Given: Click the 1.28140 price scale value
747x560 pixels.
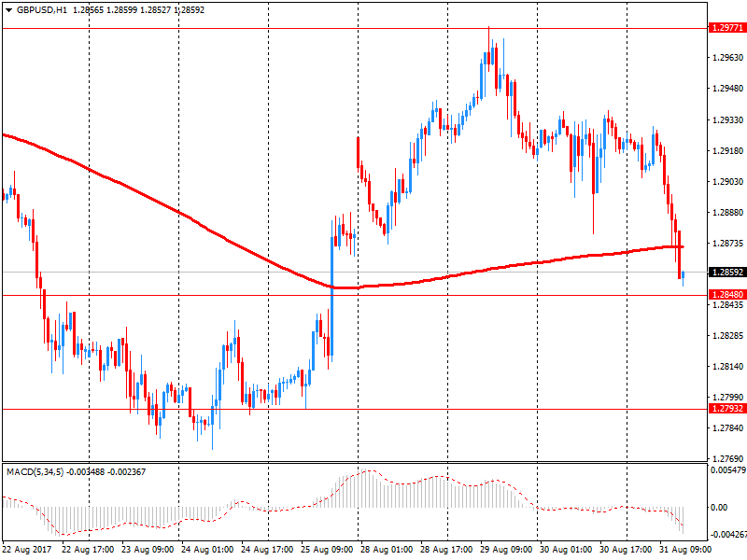Looking at the screenshot, I should [x=727, y=367].
